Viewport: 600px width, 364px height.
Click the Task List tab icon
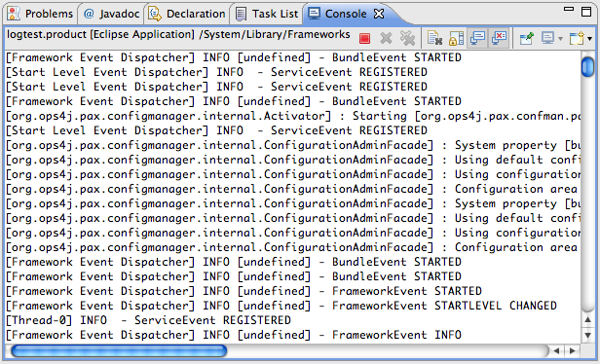241,14
